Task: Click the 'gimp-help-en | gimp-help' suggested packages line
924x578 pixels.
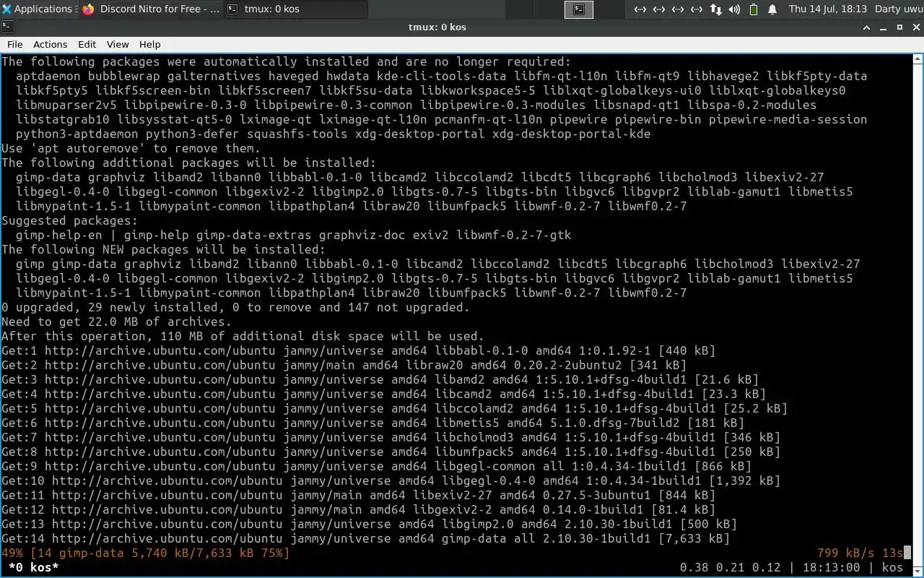Action: coord(293,236)
